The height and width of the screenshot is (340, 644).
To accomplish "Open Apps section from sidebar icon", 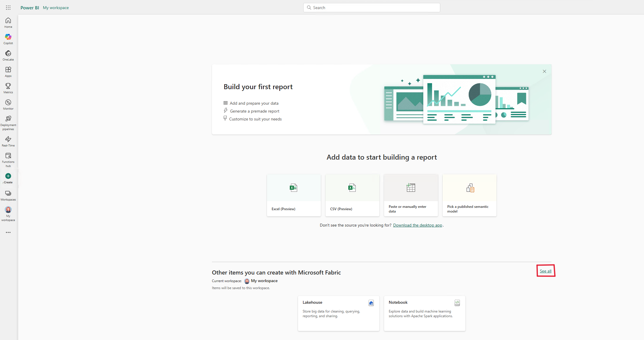I will (8, 72).
